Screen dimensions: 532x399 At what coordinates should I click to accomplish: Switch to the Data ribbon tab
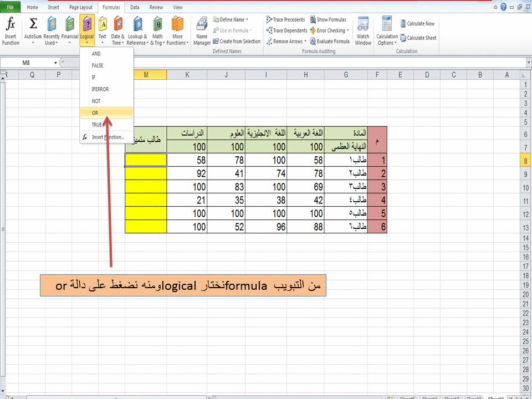(x=134, y=7)
